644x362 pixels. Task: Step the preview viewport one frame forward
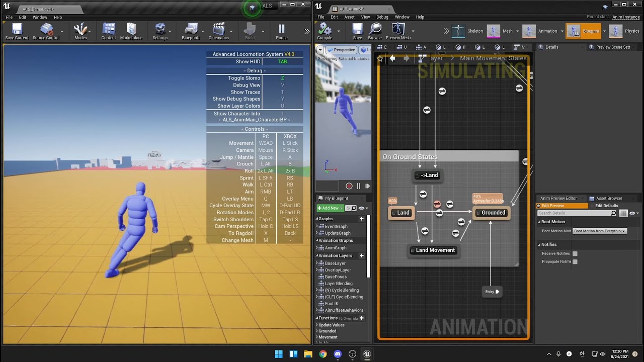(x=367, y=186)
